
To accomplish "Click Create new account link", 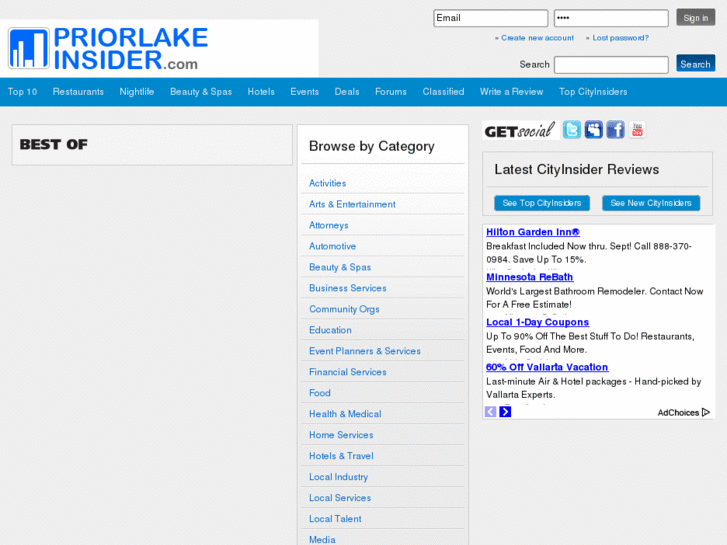I will (x=537, y=38).
